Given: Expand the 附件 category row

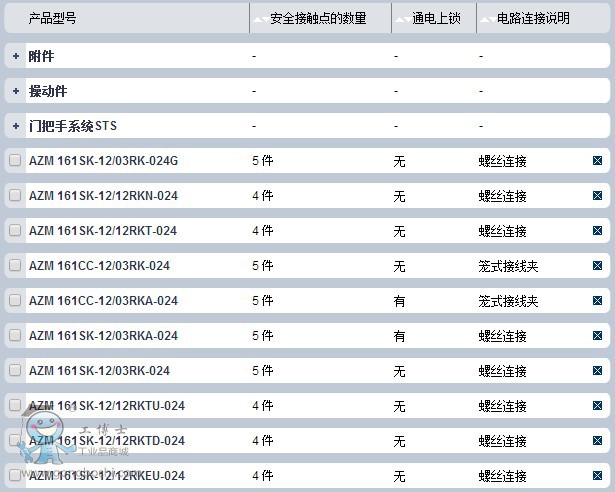Looking at the screenshot, I should point(16,57).
